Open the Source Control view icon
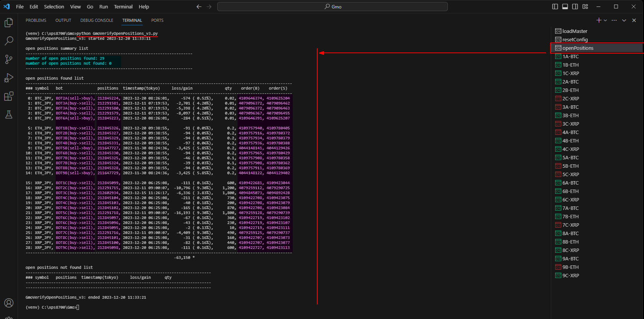This screenshot has height=319, width=644. coord(9,59)
